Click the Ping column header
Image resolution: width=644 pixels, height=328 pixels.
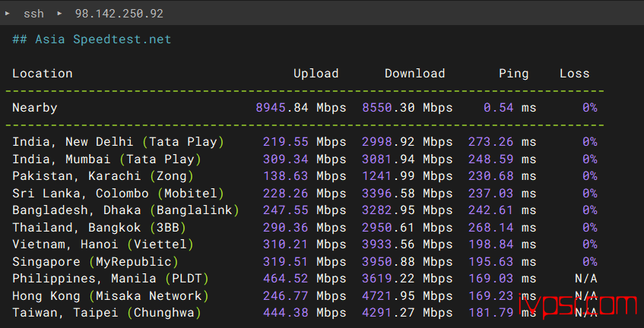coord(514,74)
